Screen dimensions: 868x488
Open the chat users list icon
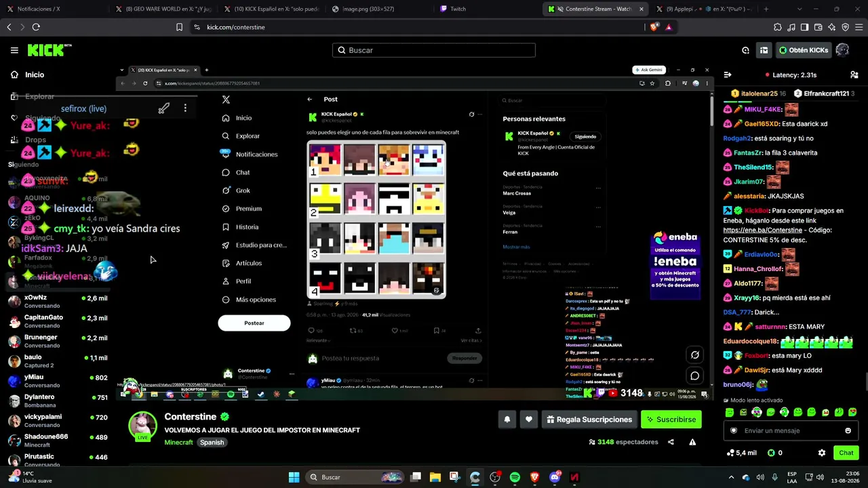pyautogui.click(x=854, y=75)
